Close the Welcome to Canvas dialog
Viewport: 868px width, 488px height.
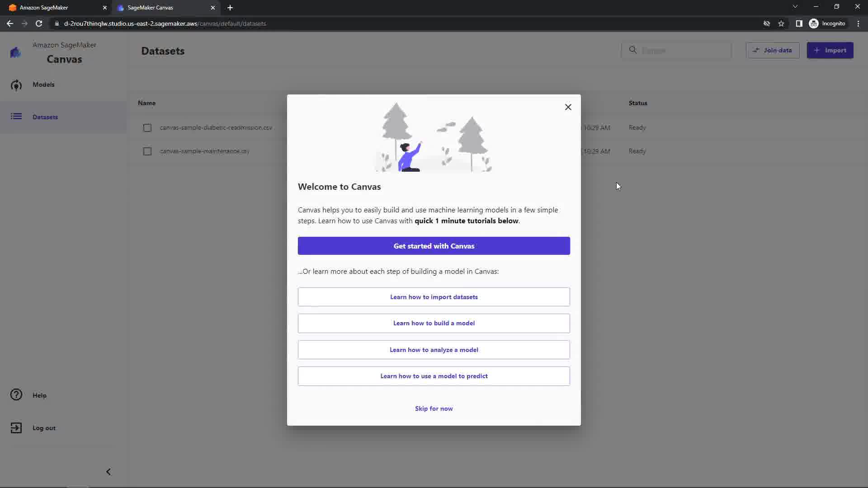pyautogui.click(x=568, y=107)
